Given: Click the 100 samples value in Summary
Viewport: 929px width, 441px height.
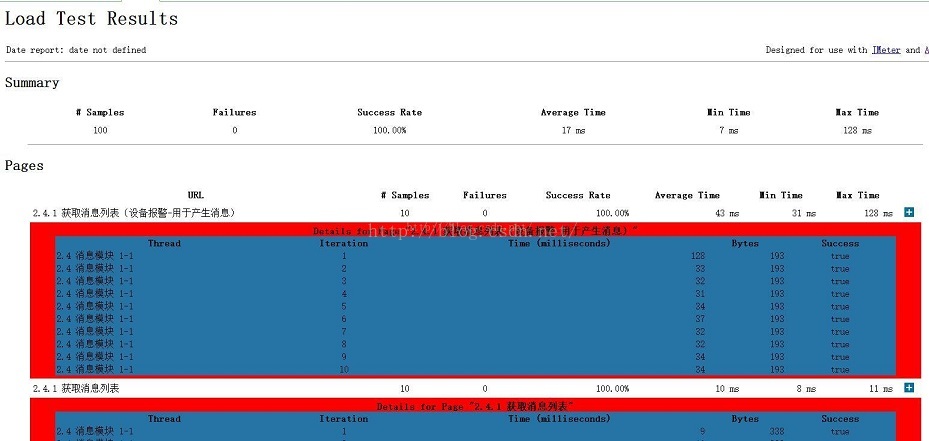Looking at the screenshot, I should click(100, 131).
